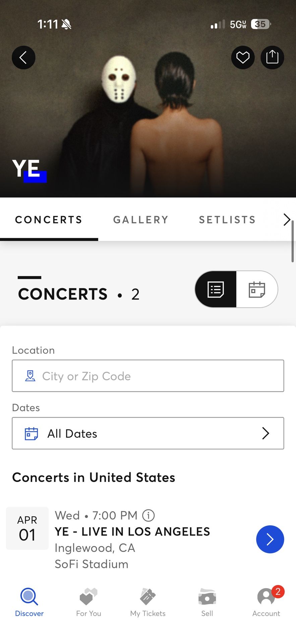The width and height of the screenshot is (296, 644).
Task: Select the Setlists tab
Action: (x=227, y=220)
